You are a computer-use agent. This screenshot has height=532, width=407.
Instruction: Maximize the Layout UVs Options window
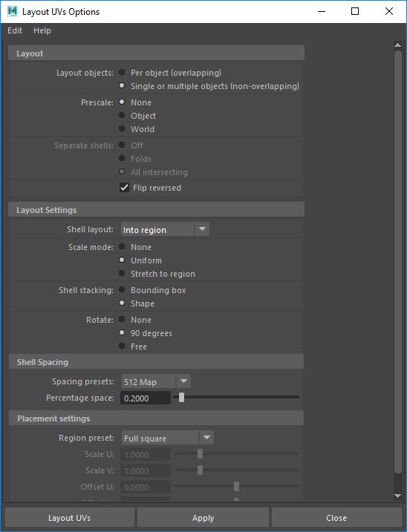tap(355, 12)
